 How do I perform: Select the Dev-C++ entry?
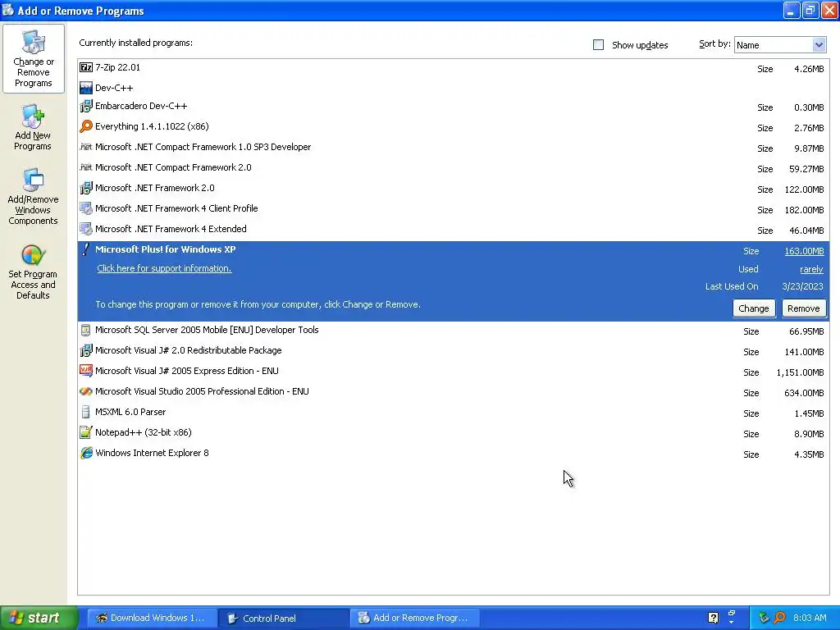point(453,88)
